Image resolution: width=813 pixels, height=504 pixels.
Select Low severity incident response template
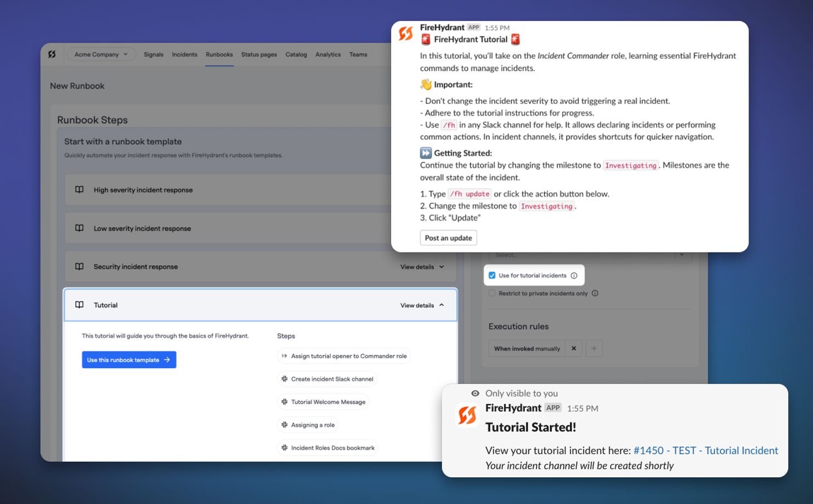pos(228,228)
